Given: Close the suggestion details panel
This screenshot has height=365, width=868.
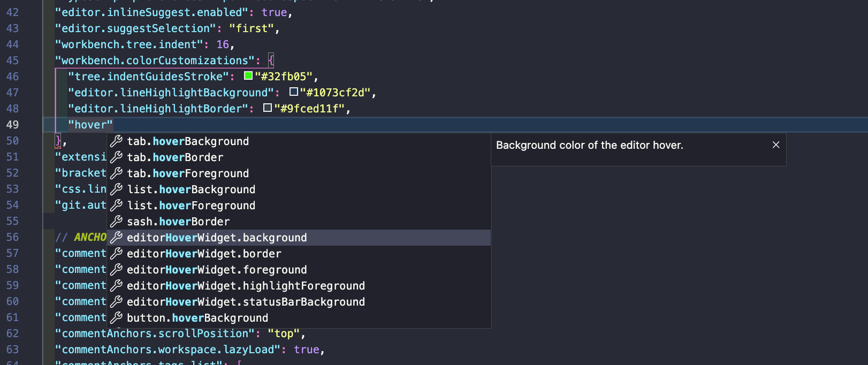Looking at the screenshot, I should click(x=776, y=145).
